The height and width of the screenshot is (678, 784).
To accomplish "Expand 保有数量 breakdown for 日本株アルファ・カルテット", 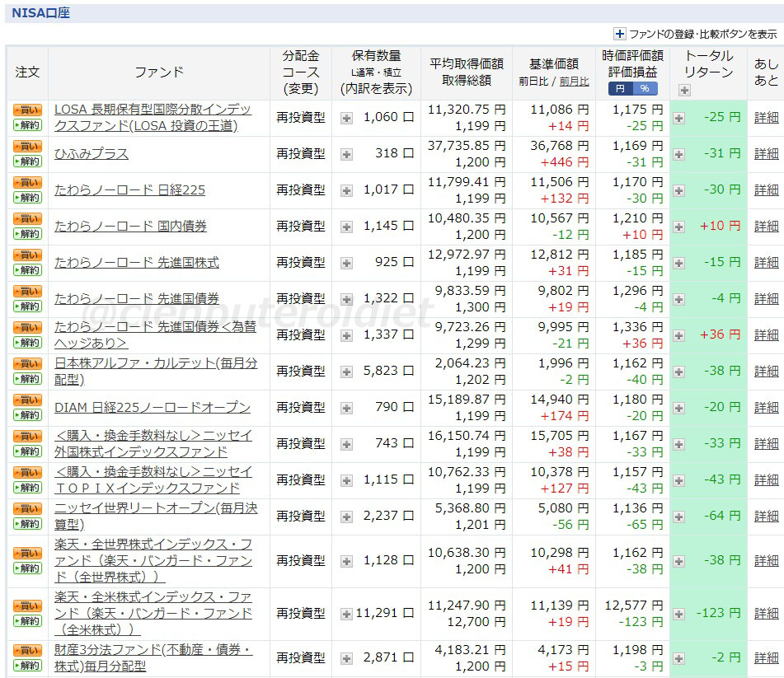I will [x=346, y=372].
